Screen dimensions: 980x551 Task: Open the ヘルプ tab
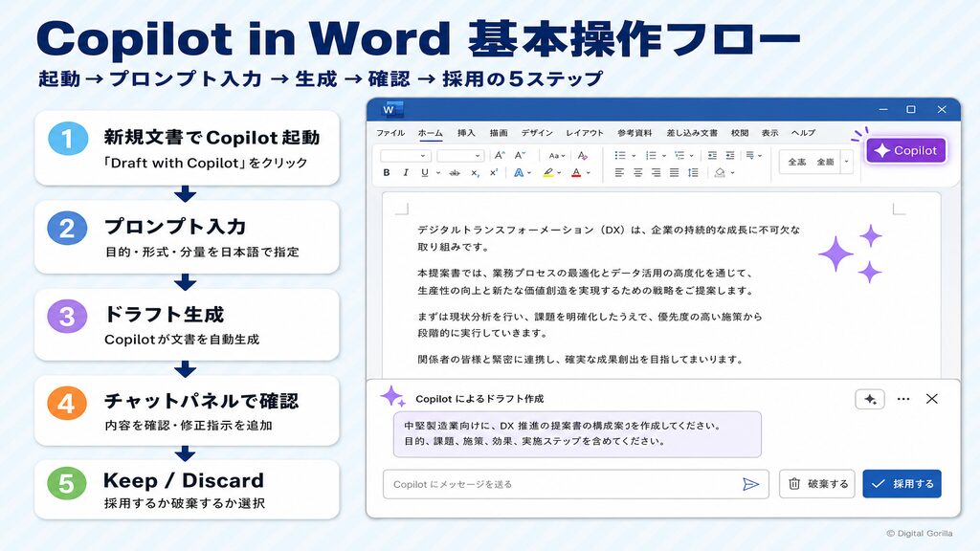[803, 133]
